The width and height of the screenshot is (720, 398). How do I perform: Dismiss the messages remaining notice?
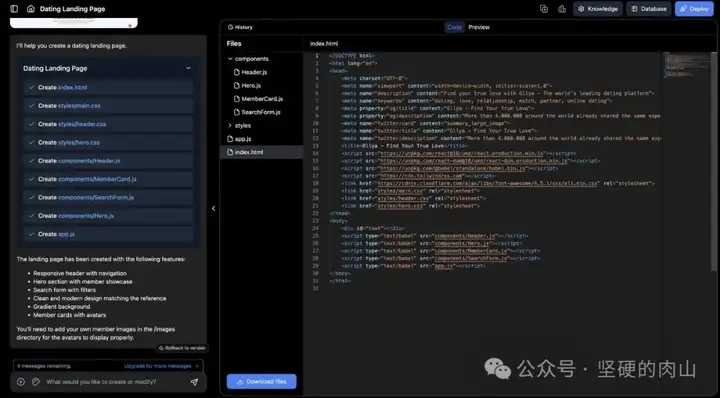click(x=197, y=366)
